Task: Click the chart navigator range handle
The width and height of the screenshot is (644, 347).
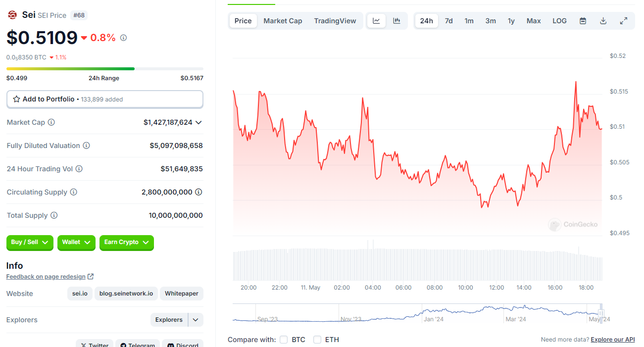Action: [x=601, y=313]
